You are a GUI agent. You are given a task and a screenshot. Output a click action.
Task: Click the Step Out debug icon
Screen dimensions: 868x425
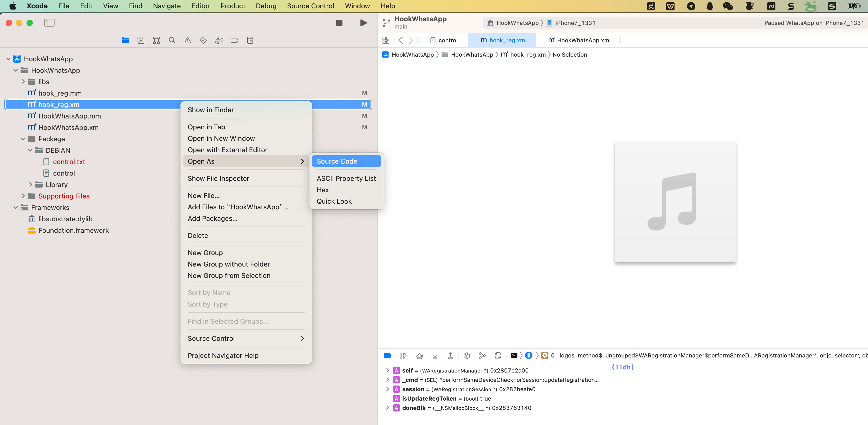point(450,355)
